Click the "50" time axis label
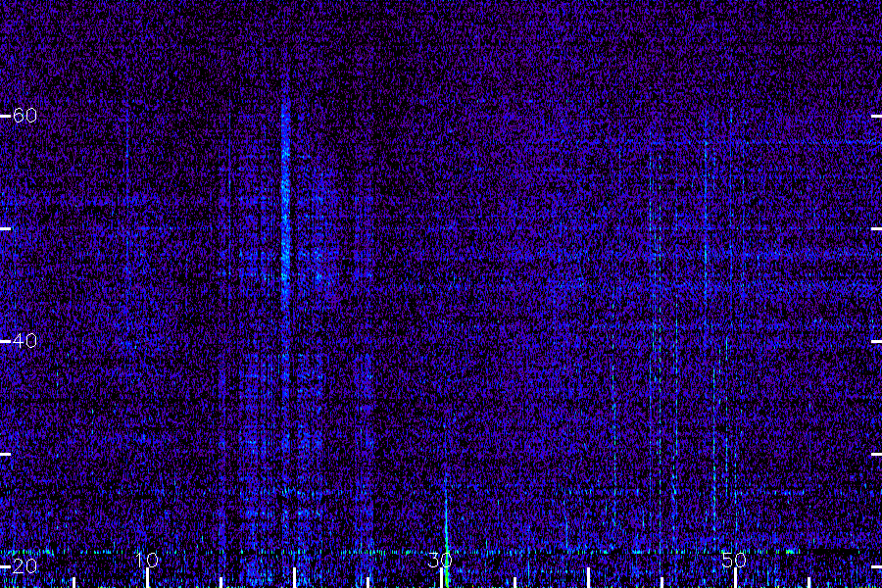Image resolution: width=882 pixels, height=588 pixels. (733, 560)
